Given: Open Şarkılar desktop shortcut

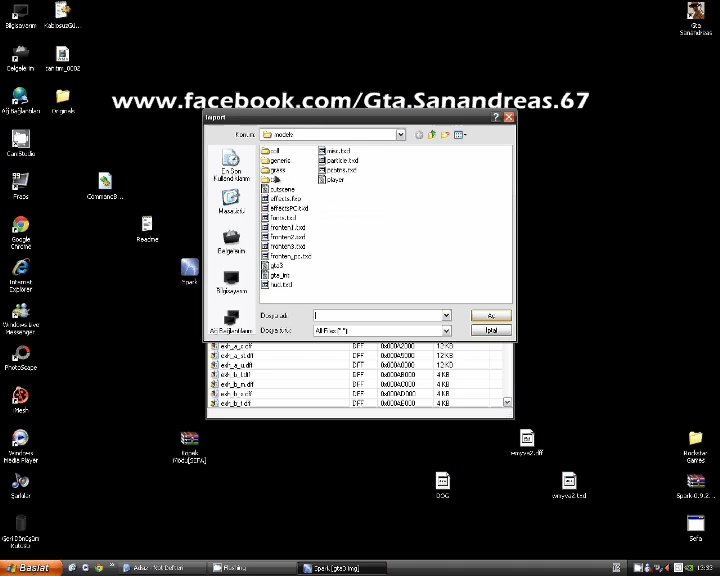Looking at the screenshot, I should click(21, 486).
